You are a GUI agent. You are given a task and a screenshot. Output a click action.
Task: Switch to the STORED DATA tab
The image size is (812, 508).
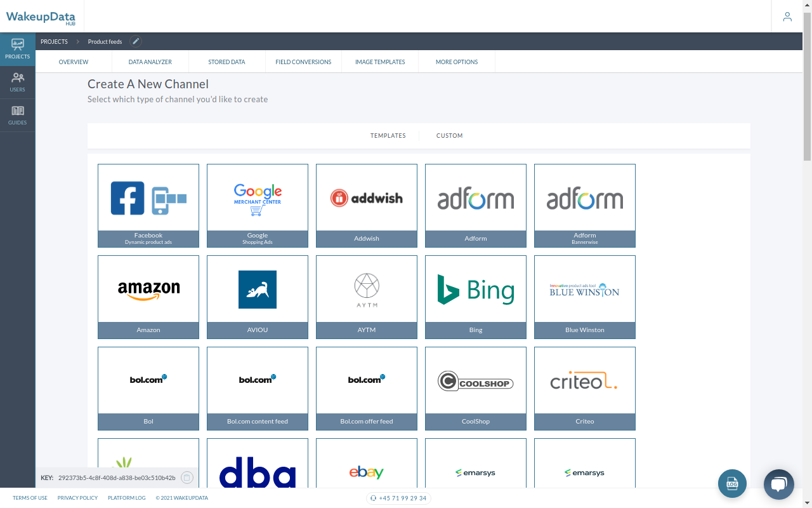click(x=226, y=62)
